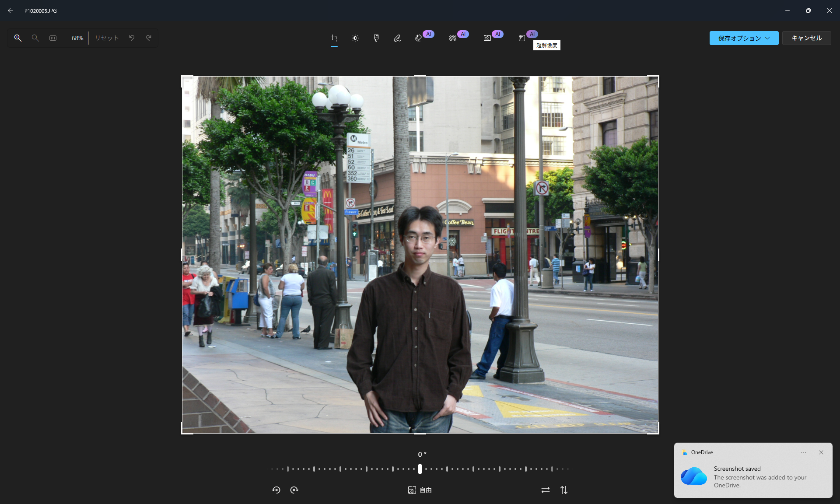Open the 自由 aspect ratio selector

tap(420, 490)
